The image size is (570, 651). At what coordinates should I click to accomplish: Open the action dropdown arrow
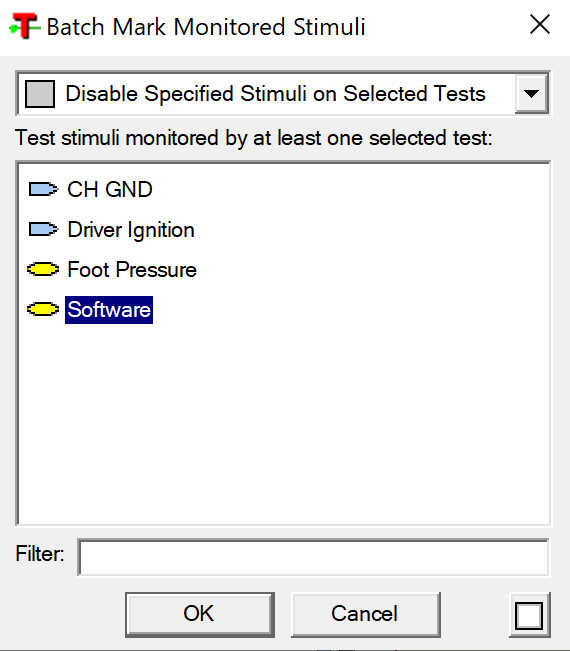click(x=531, y=94)
